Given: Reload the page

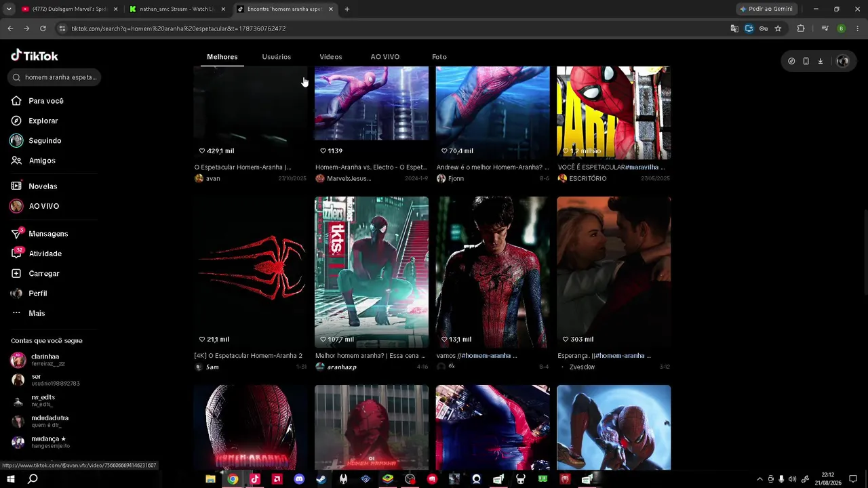Looking at the screenshot, I should click(x=43, y=28).
